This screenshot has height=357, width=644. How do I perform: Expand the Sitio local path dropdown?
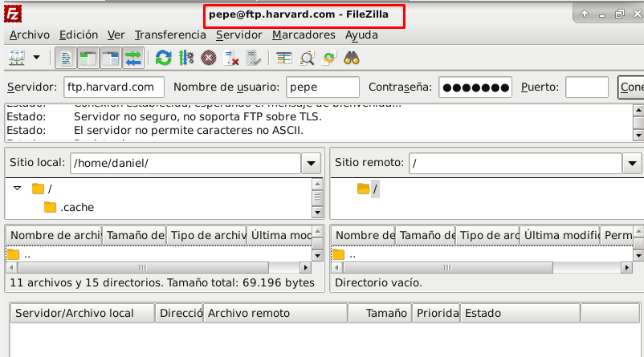coord(311,163)
